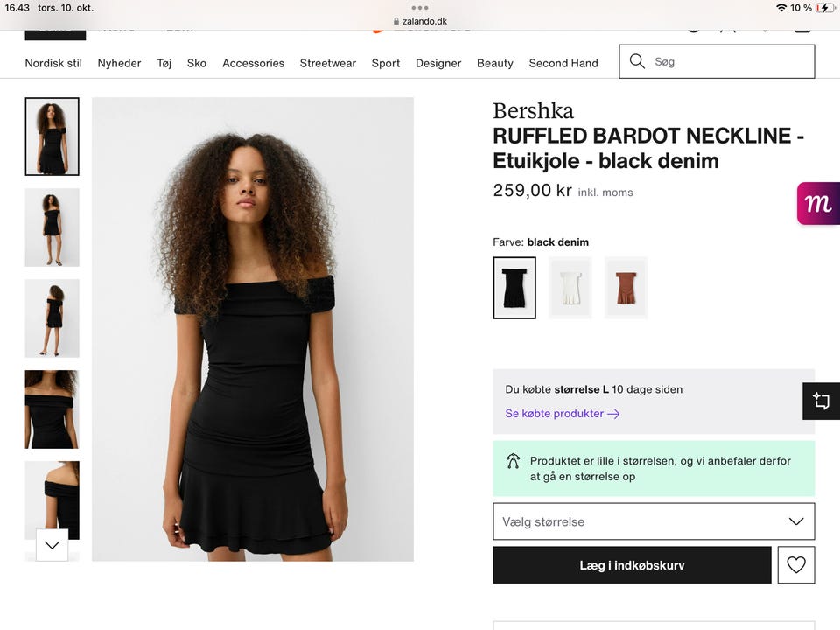This screenshot has width=840, height=630.
Task: Tap the lock icon beside zalando.dk
Action: coord(395,22)
